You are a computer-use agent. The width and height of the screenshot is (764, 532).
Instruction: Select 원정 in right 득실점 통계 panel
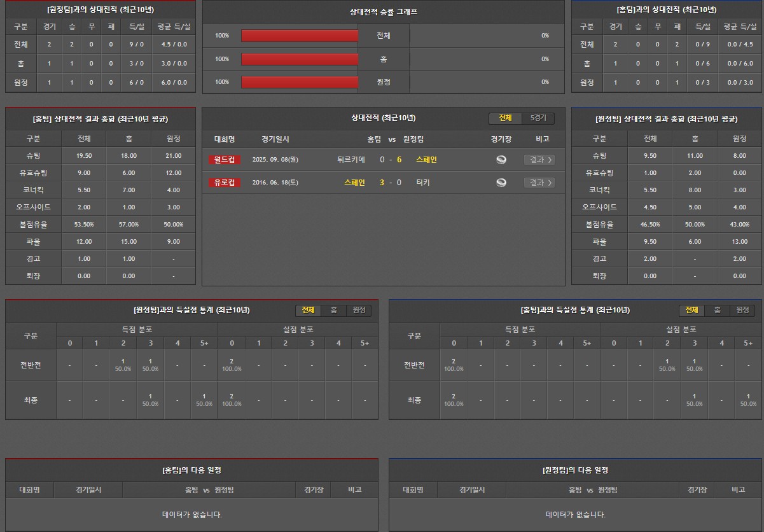coord(742,310)
